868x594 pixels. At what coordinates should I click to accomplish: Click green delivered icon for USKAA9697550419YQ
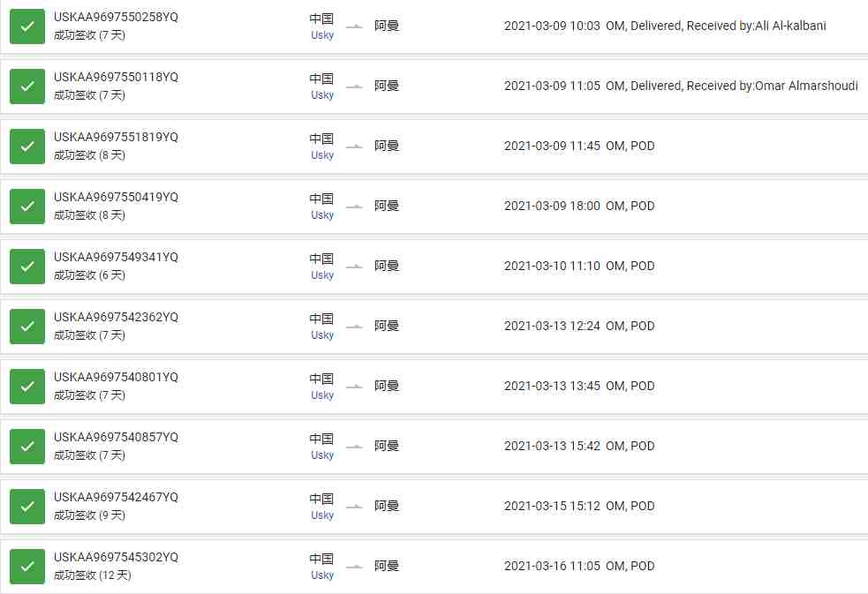(x=27, y=207)
